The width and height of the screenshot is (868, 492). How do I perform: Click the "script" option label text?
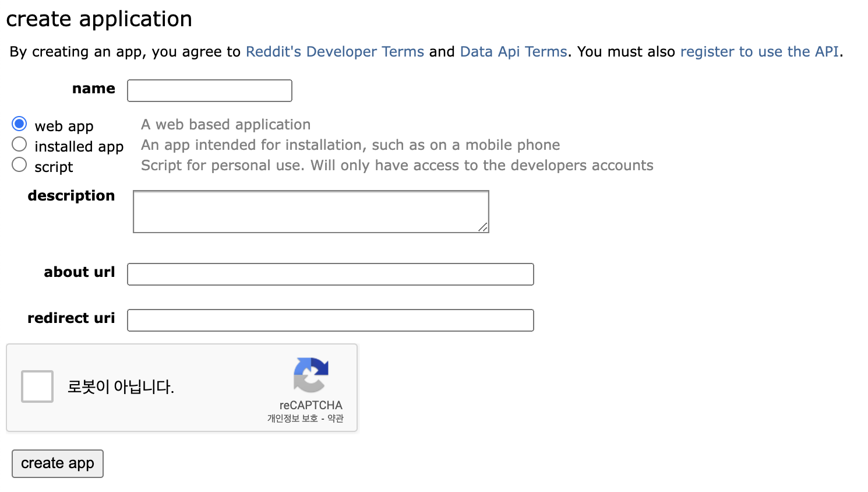tap(54, 167)
